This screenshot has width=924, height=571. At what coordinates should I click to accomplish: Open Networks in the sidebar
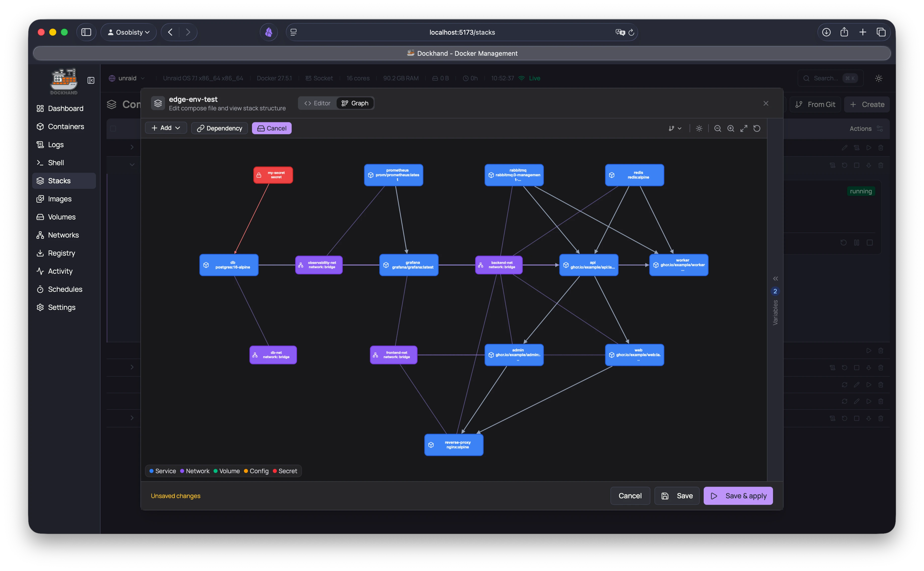pos(63,235)
